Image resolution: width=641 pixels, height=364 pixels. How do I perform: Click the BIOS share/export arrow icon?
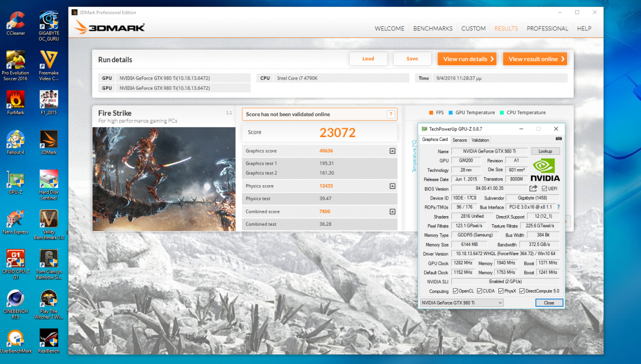tap(533, 188)
